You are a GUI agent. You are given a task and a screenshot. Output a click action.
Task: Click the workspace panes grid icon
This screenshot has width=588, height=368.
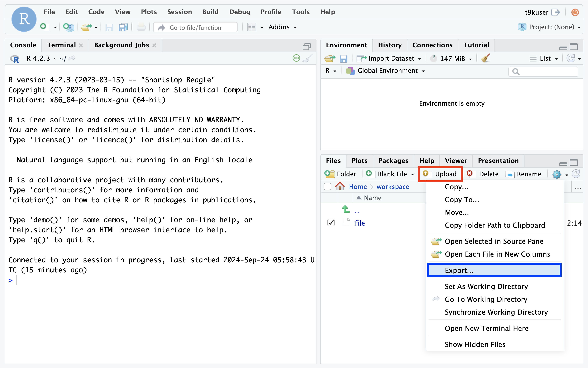[252, 27]
